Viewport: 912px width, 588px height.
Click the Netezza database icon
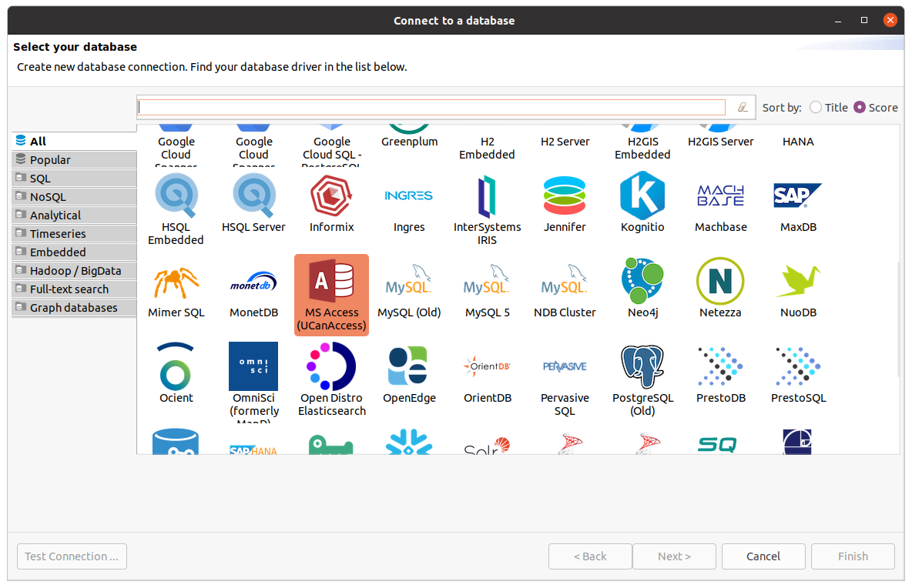(x=720, y=281)
